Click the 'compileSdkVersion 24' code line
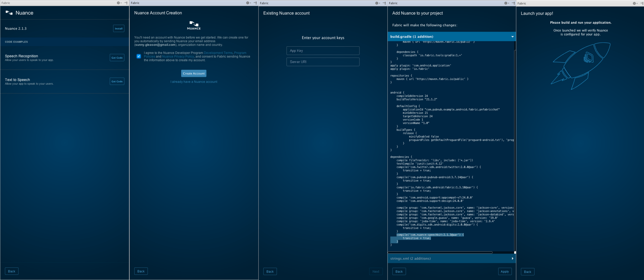Screen dimensions: 644x280 point(412,96)
